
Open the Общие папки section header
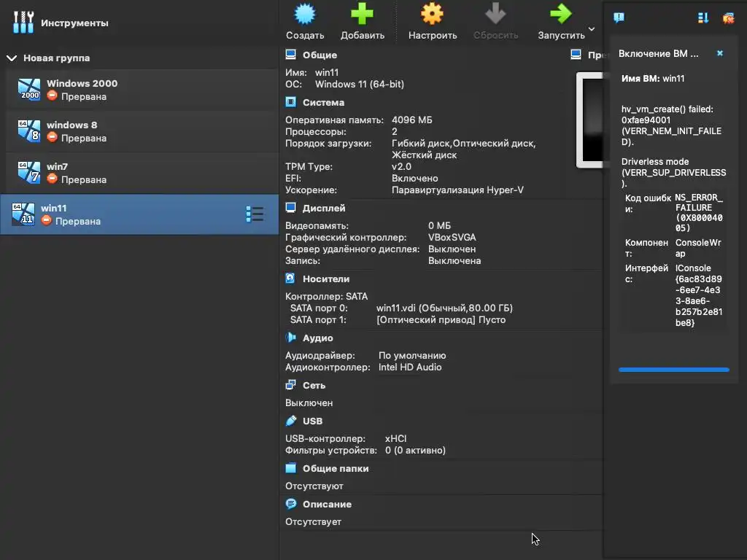(336, 469)
